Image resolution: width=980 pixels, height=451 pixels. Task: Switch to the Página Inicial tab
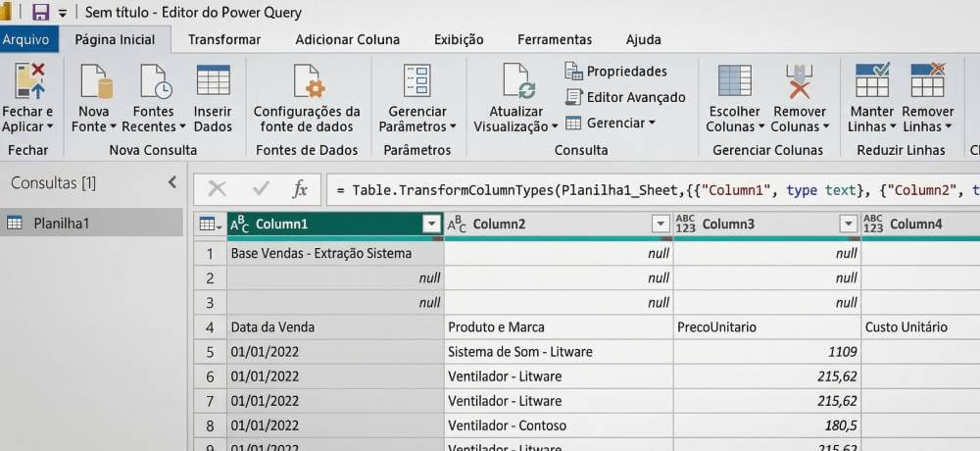tap(115, 39)
